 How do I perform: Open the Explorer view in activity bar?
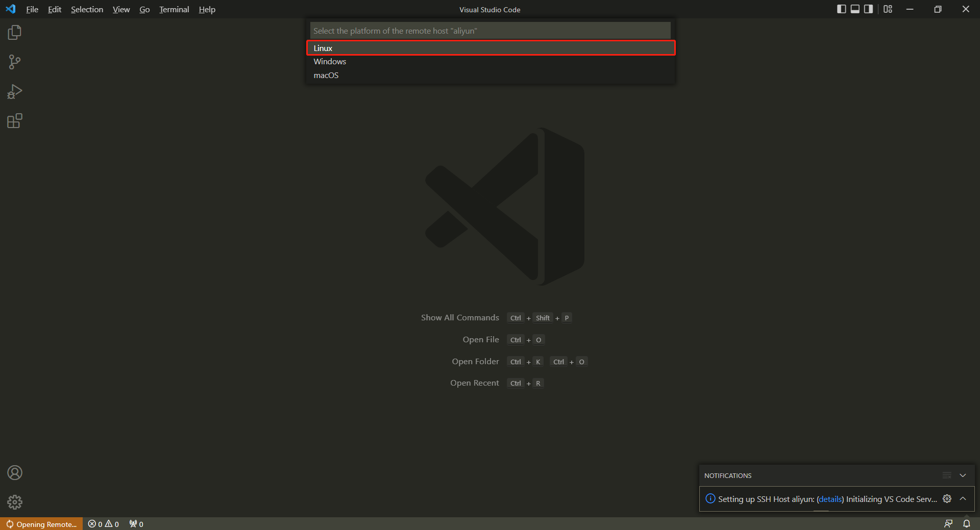pyautogui.click(x=15, y=33)
